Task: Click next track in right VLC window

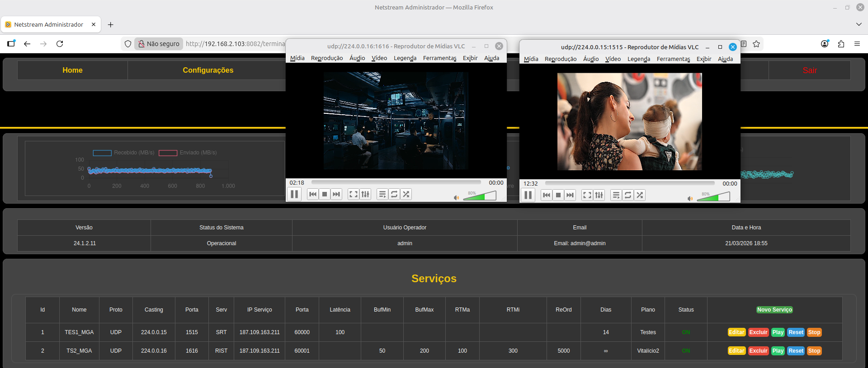Action: (x=570, y=195)
